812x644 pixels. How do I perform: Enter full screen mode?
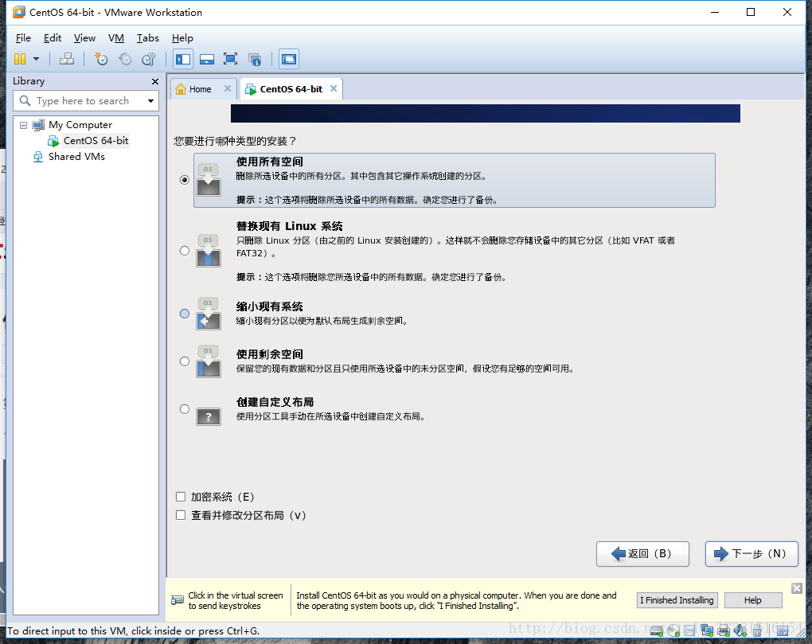pos(230,59)
